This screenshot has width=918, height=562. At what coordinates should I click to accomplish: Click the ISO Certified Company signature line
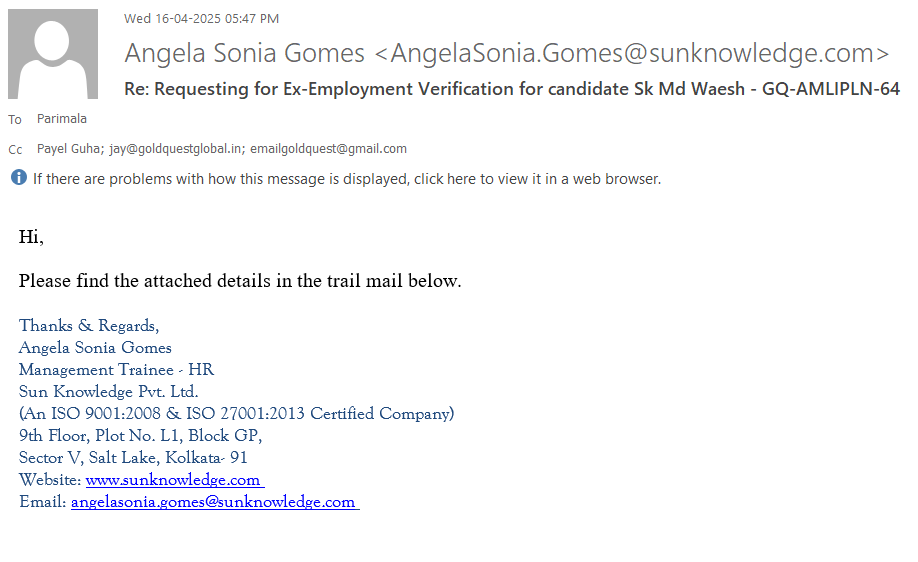coord(236,414)
